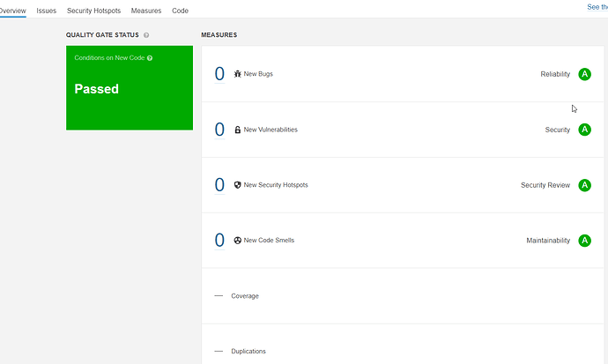Image resolution: width=608 pixels, height=364 pixels.
Task: Click the New Code Smells icon
Action: [x=237, y=241]
